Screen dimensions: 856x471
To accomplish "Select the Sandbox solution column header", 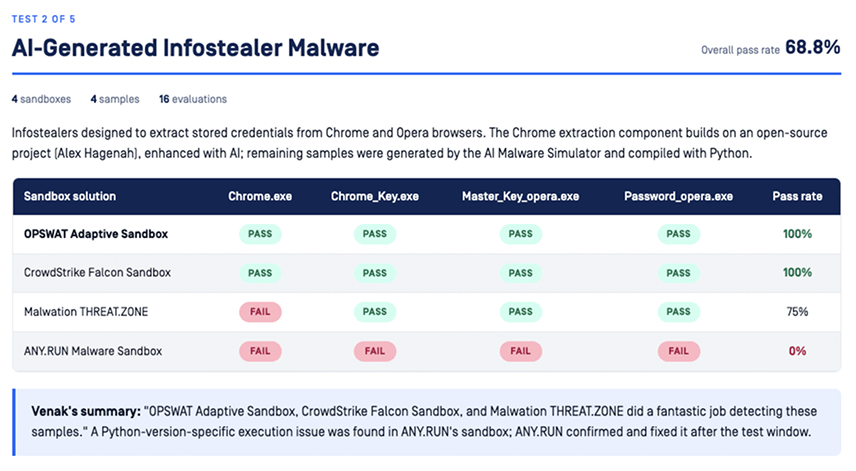I will point(70,196).
